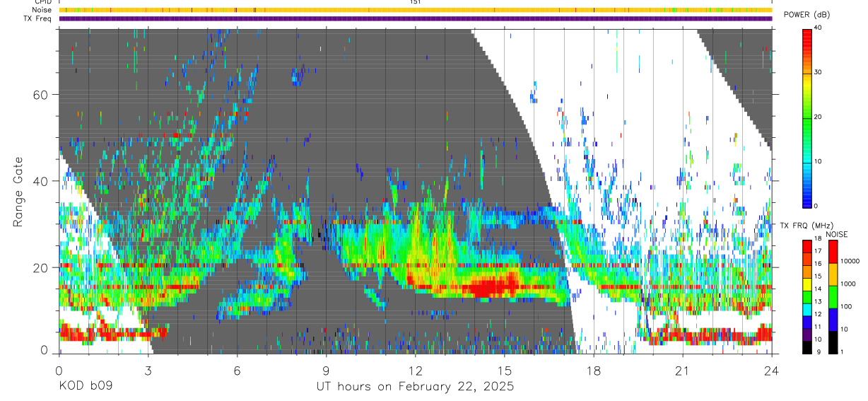This screenshot has width=868, height=401.
Task: Click the '1000' tick on NOISE scale
Action: 850,284
